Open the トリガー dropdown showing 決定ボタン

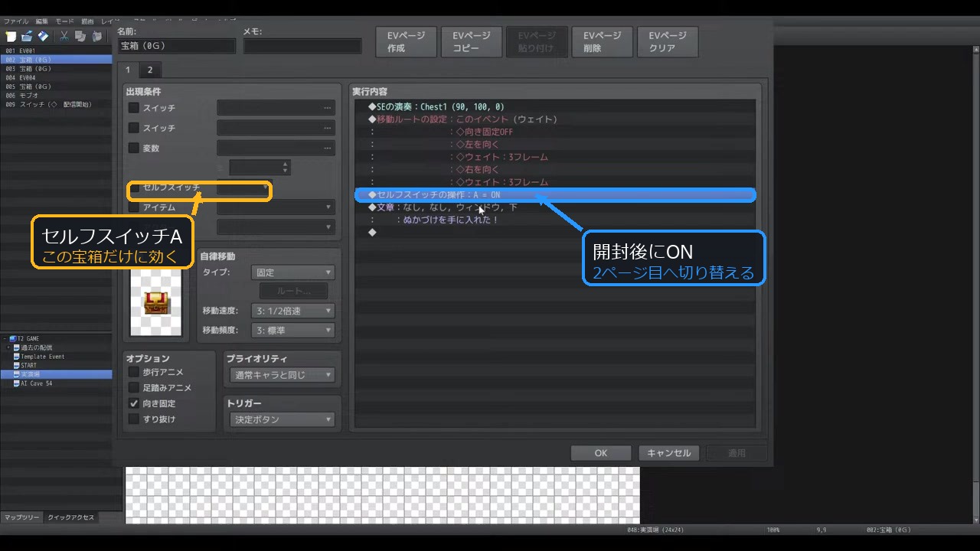click(282, 419)
